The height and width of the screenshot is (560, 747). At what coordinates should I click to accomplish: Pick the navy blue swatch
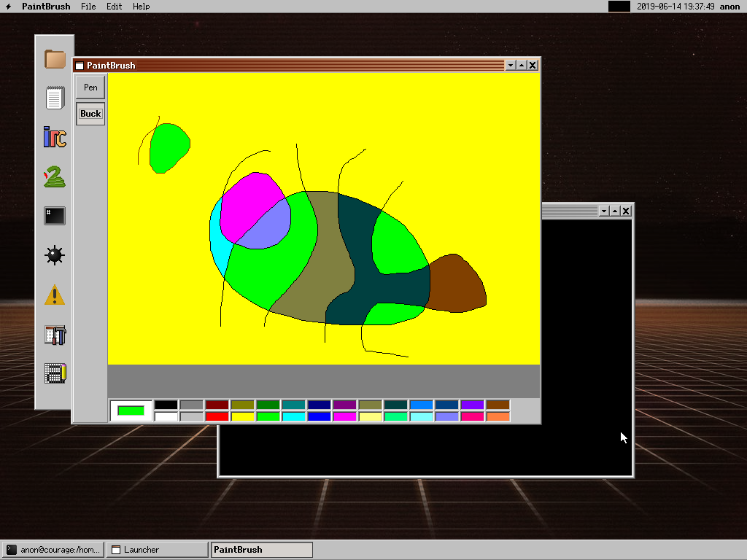[x=320, y=405]
